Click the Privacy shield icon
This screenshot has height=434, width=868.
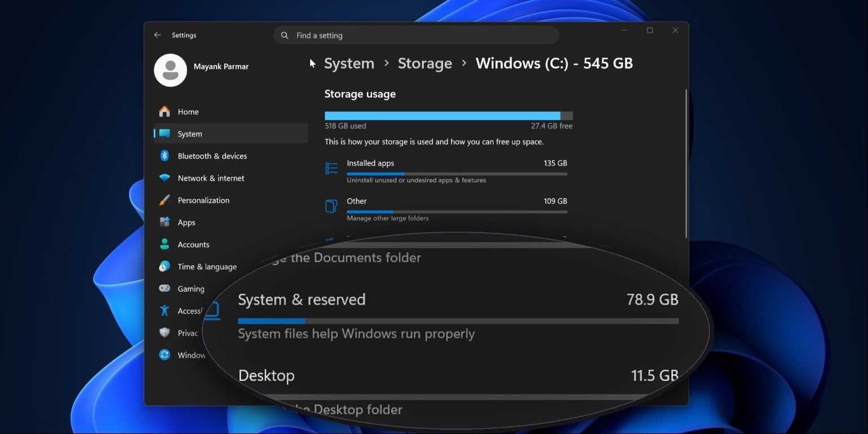(x=164, y=332)
